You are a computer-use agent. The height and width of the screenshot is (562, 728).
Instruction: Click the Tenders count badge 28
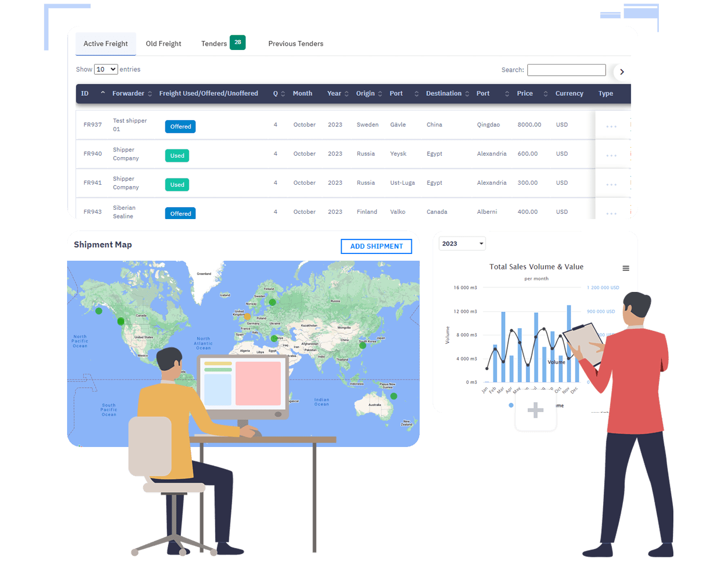click(238, 42)
